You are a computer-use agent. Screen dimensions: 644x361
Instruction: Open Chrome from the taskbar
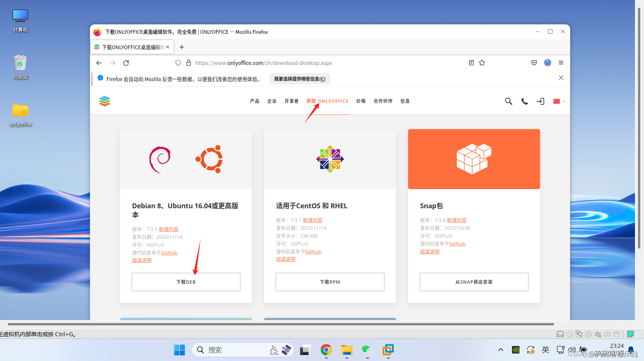326,350
